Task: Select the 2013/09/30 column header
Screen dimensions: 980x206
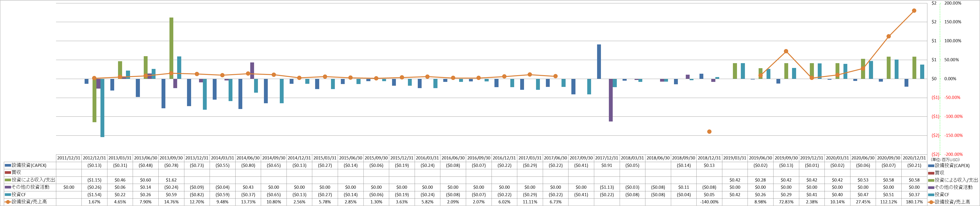Action: [171, 158]
